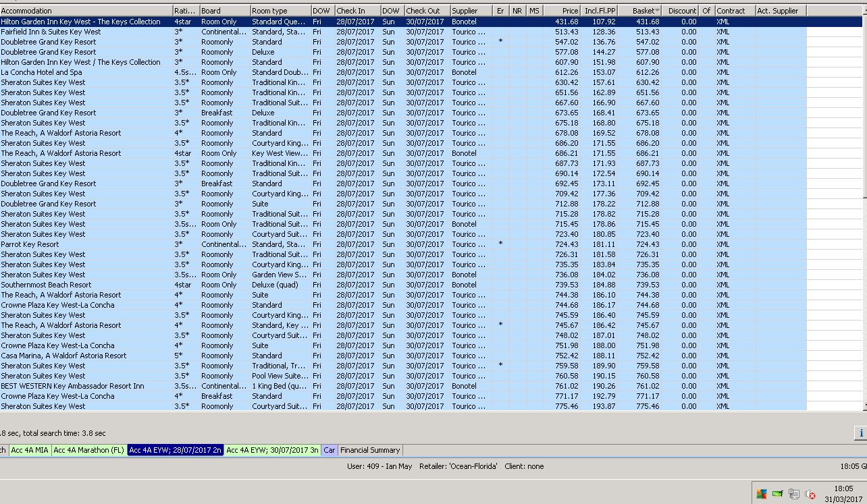Click the Retailer: 'Ocean-Florida' status text

[x=458, y=466]
